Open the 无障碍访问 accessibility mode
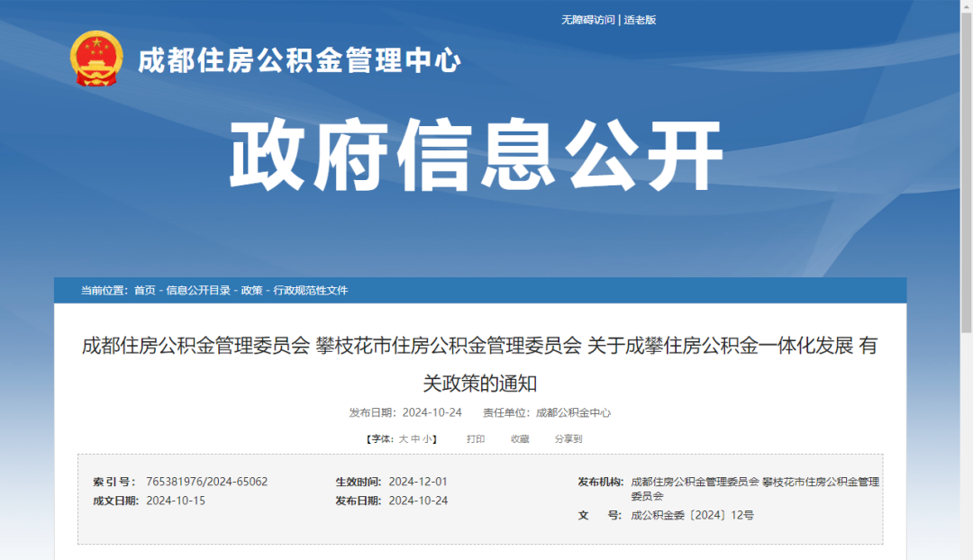This screenshot has height=560, width=973. tap(587, 20)
